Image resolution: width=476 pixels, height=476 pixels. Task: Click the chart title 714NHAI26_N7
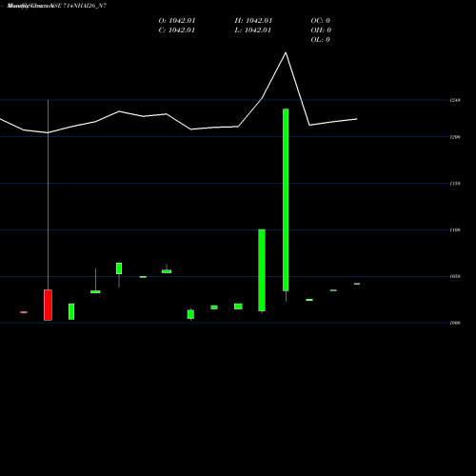pos(85,6)
